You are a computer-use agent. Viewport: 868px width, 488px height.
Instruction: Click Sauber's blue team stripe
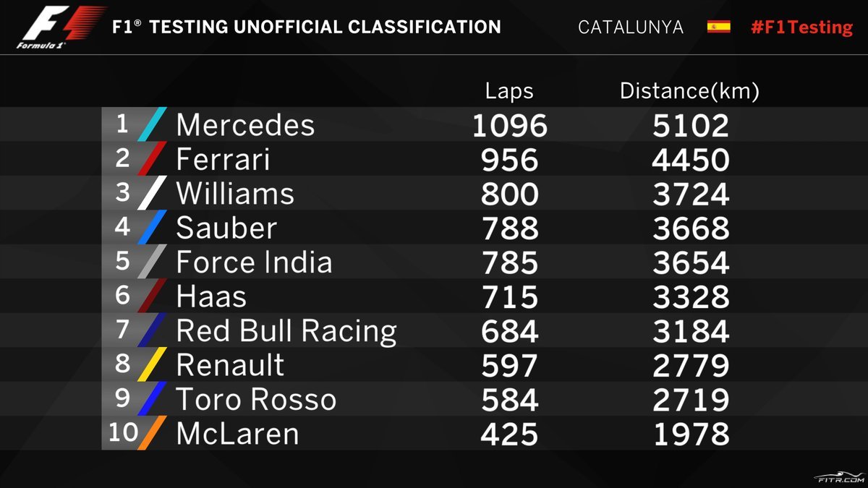(x=153, y=227)
